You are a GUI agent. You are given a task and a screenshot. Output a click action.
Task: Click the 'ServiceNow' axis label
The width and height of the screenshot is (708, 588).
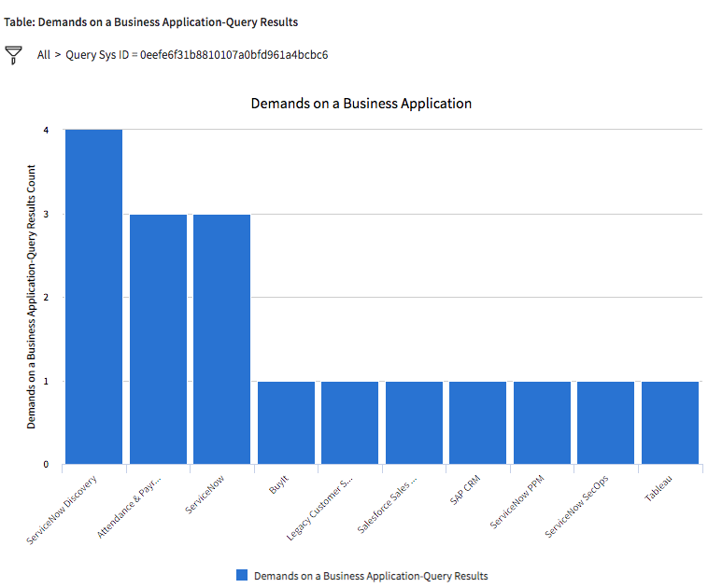205,494
